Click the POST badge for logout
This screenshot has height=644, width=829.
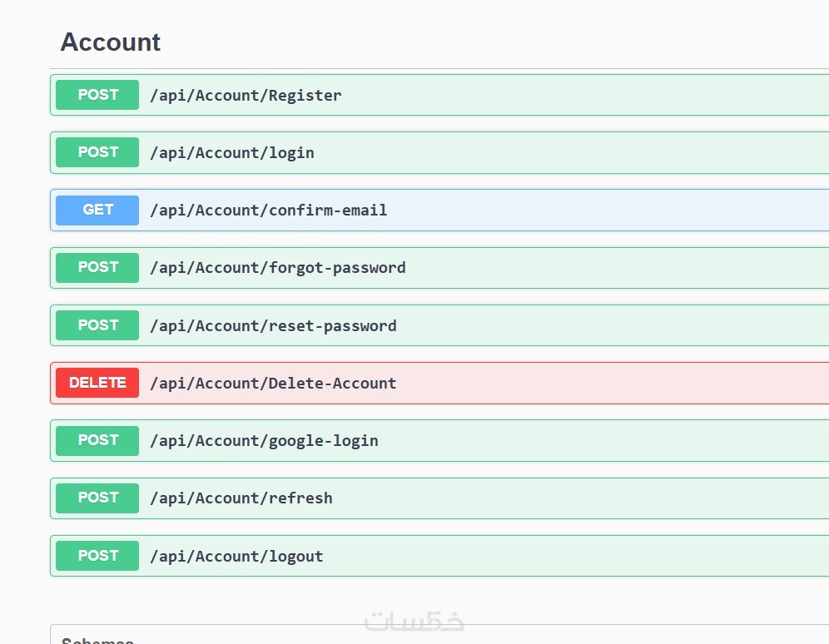(x=97, y=556)
